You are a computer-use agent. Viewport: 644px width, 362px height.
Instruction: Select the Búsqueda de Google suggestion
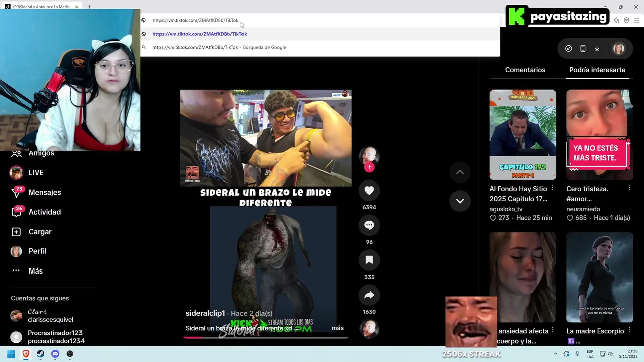coord(320,47)
